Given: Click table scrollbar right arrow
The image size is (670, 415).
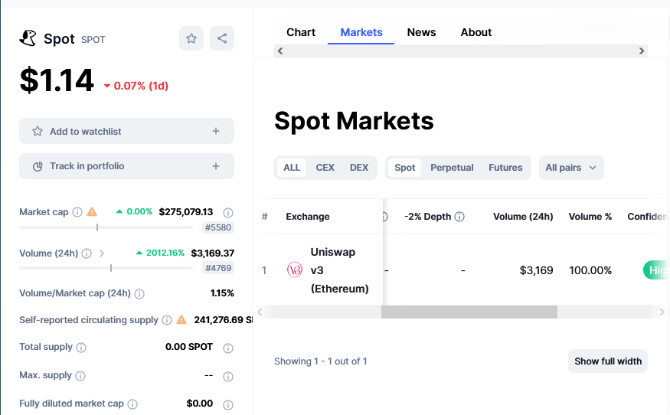Looking at the screenshot, I should pyautogui.click(x=662, y=312).
